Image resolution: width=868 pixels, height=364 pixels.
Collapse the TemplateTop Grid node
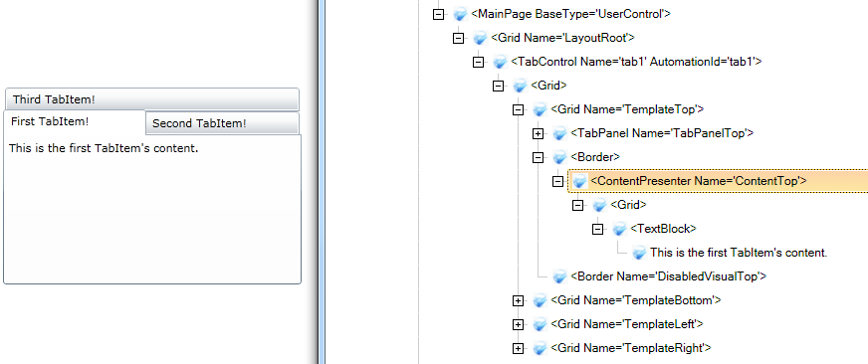pos(518,109)
